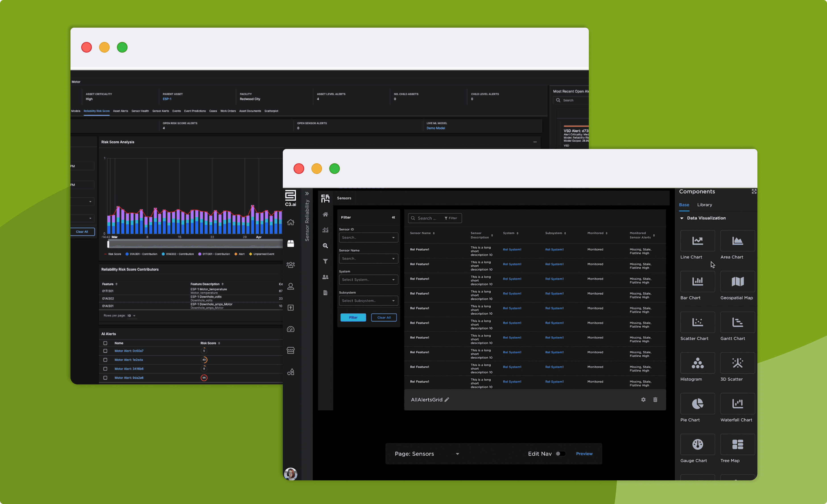This screenshot has width=827, height=504.
Task: Switch to the Library tab
Action: [704, 205]
